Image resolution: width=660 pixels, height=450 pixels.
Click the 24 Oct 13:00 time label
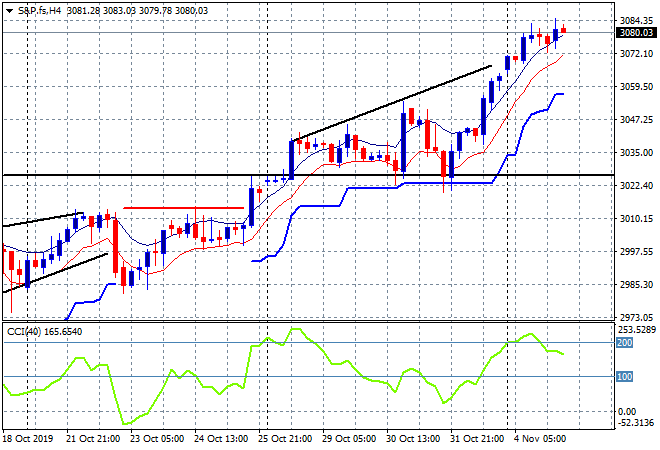click(x=221, y=439)
